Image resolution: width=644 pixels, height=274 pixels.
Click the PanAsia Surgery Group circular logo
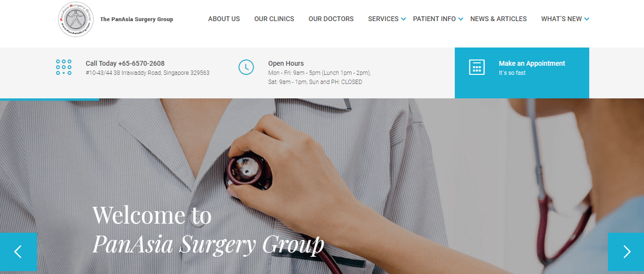tap(76, 19)
